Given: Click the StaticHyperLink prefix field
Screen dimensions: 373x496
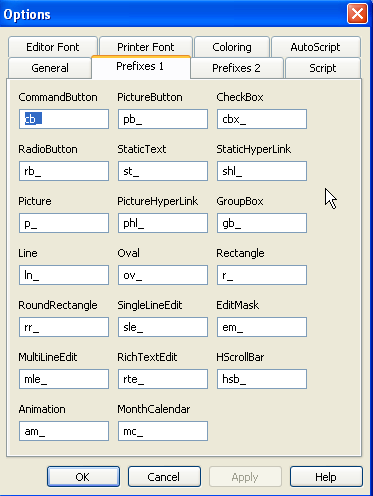Looking at the screenshot, I should pyautogui.click(x=262, y=171).
